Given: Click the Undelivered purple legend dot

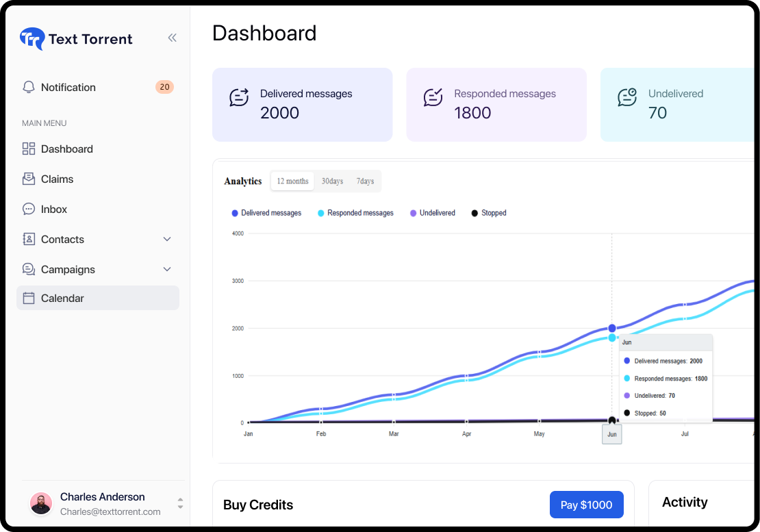Looking at the screenshot, I should [413, 213].
